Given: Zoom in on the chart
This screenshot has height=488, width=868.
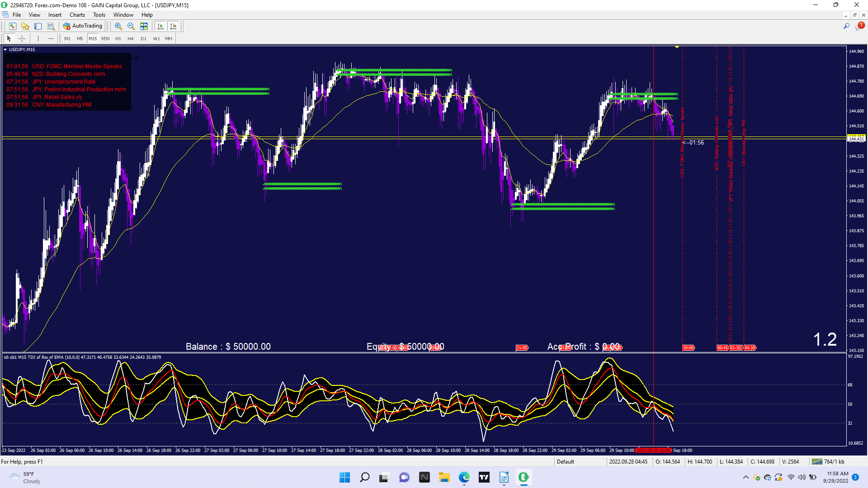Looking at the screenshot, I should point(118,26).
